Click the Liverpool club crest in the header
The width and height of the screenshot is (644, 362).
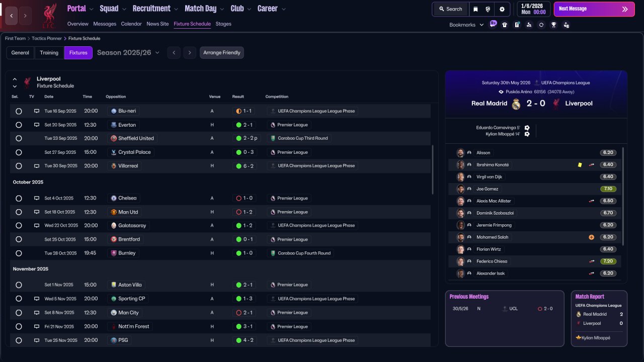click(49, 15)
